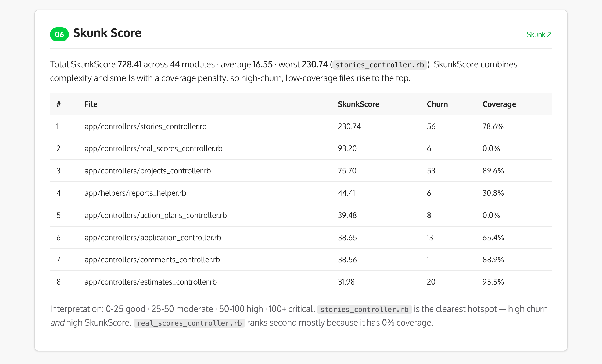602x364 pixels.
Task: Select app/helpers/reports_helper.rb file name
Action: tap(135, 193)
